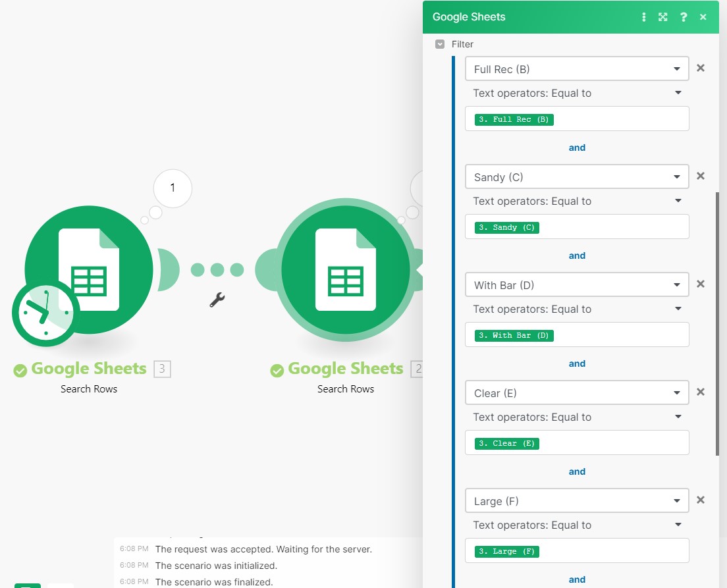This screenshot has height=588, width=727.
Task: Change operator under Full Rec (B)
Action: click(577, 94)
